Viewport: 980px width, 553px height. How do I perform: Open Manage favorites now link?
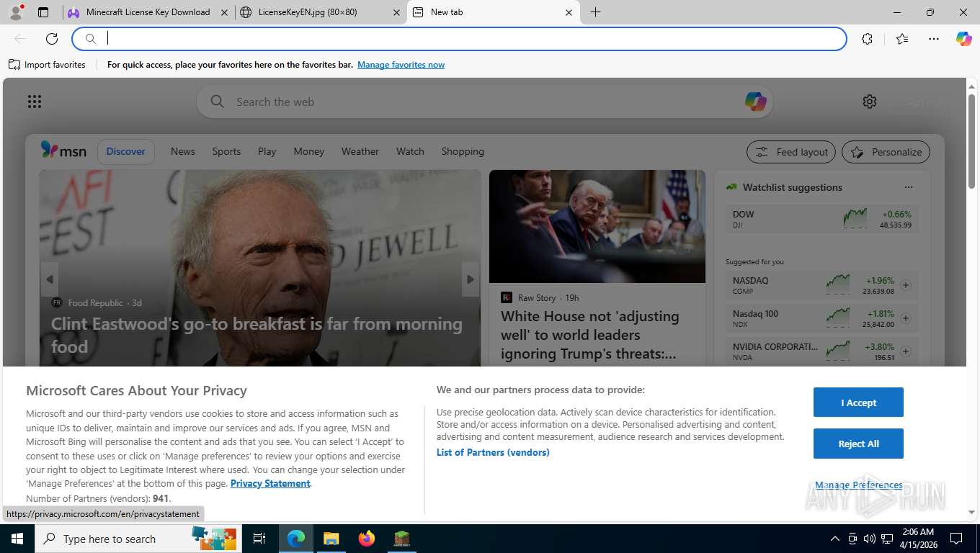click(401, 65)
